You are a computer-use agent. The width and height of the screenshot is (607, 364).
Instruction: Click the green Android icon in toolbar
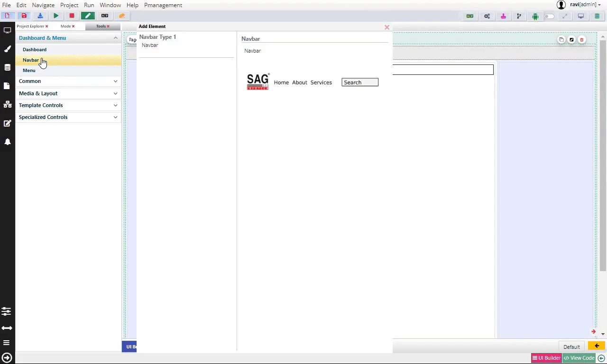(x=535, y=16)
